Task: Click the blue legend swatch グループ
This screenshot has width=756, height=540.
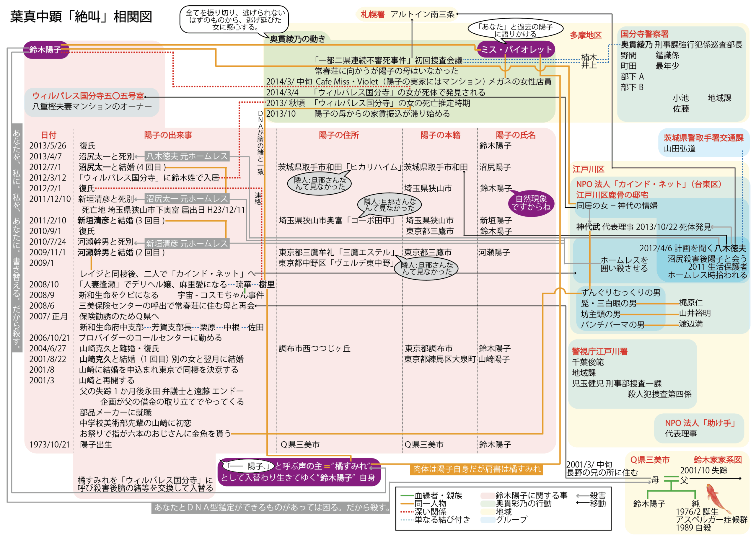Action: [x=488, y=519]
